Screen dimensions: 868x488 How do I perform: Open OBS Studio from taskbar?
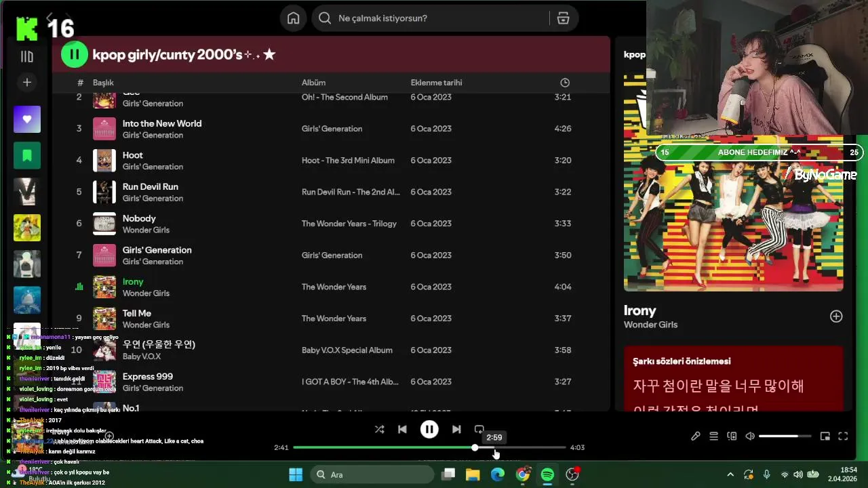point(573,474)
